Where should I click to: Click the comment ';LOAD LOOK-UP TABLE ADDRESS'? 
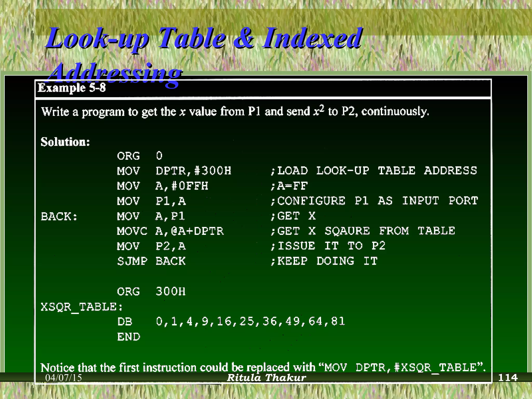pos(374,171)
